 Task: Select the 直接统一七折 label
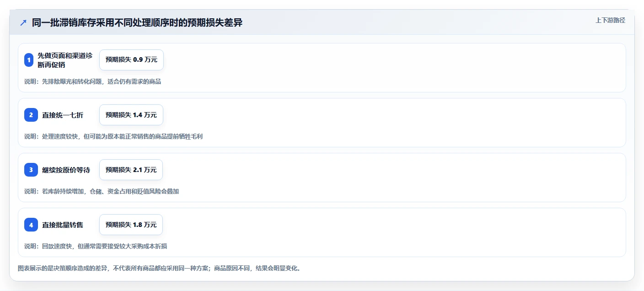[x=63, y=115]
